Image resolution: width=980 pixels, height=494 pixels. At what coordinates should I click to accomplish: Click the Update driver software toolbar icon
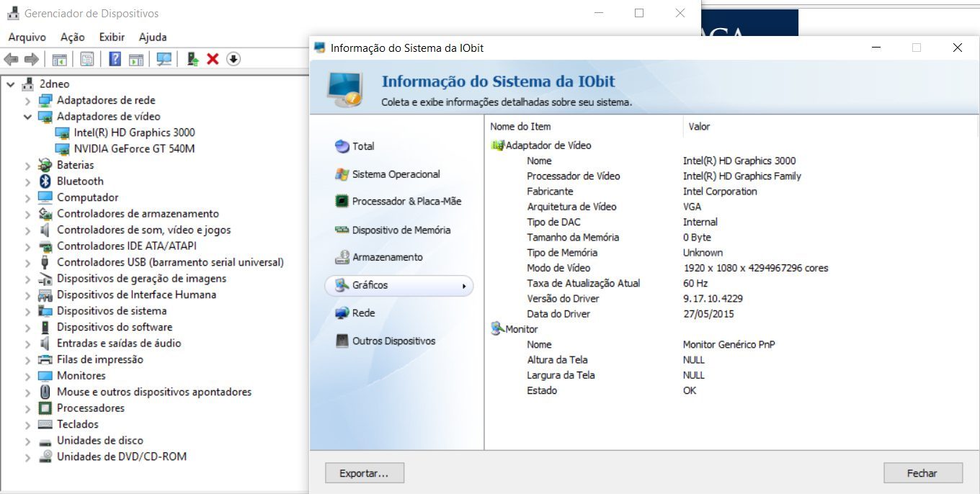pyautogui.click(x=192, y=59)
